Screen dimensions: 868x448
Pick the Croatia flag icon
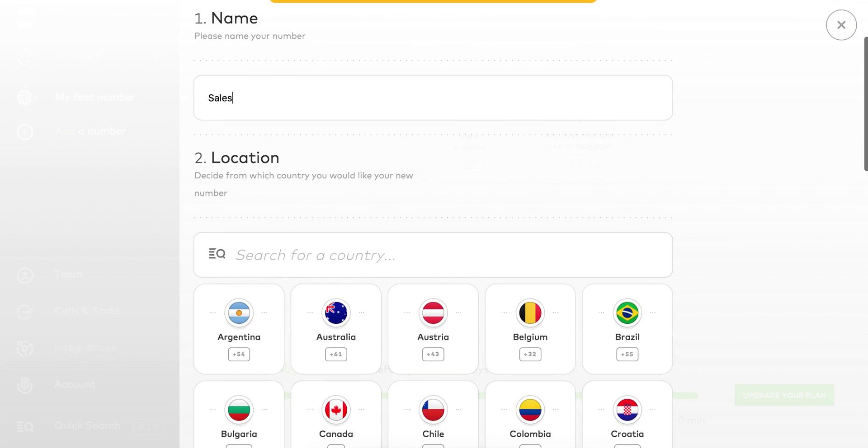pyautogui.click(x=627, y=410)
